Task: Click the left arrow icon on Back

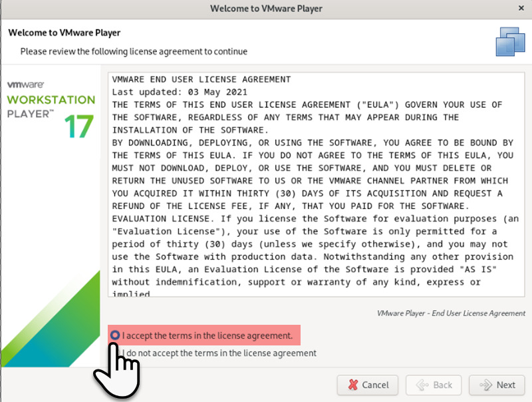Action: [x=421, y=385]
